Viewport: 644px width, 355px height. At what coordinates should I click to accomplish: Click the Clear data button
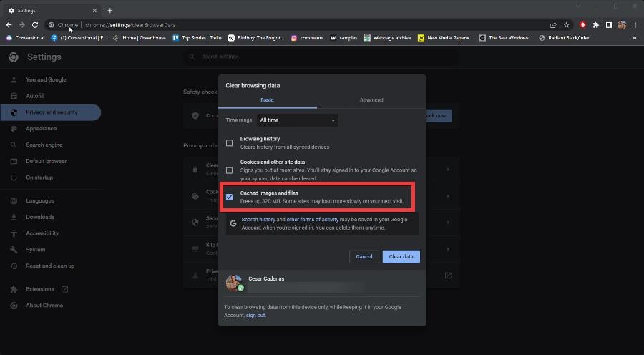coord(401,256)
